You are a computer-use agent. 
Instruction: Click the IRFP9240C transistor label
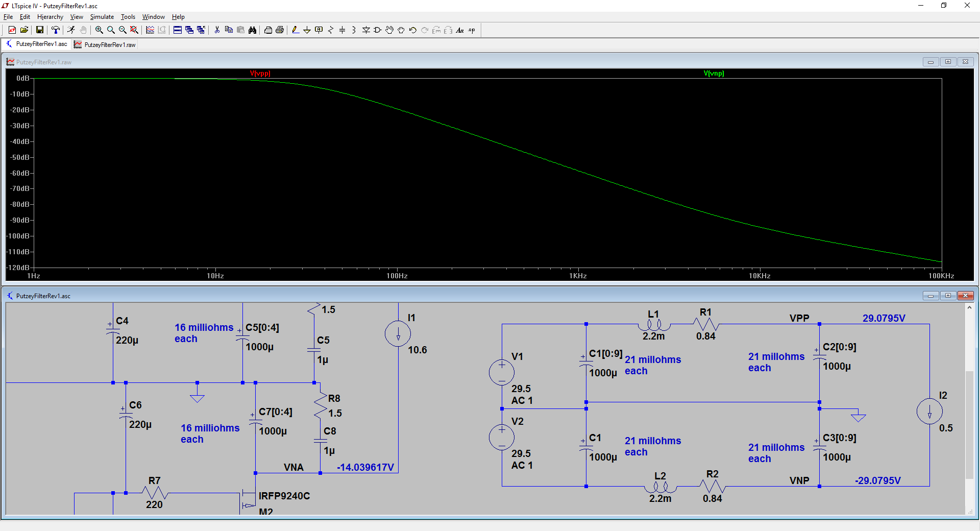tap(284, 496)
